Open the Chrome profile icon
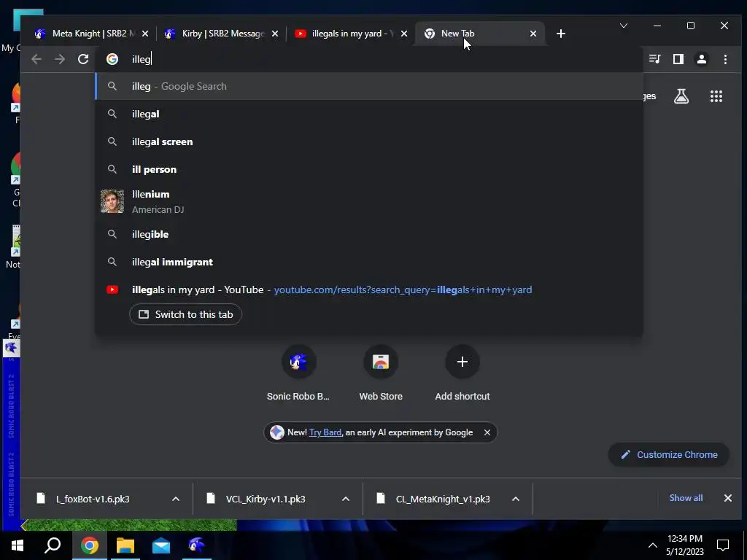The height and width of the screenshot is (560, 747). click(x=702, y=59)
